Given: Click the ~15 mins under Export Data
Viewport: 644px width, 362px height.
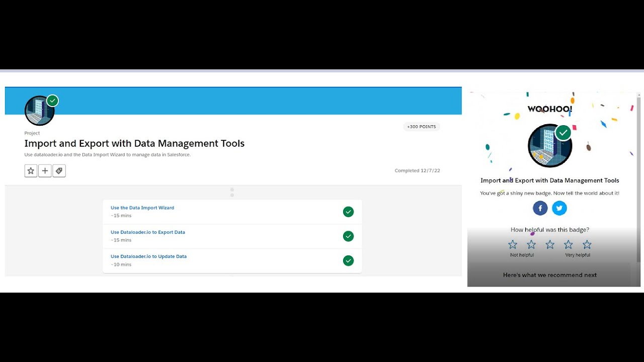Looking at the screenshot, I should (x=121, y=240).
